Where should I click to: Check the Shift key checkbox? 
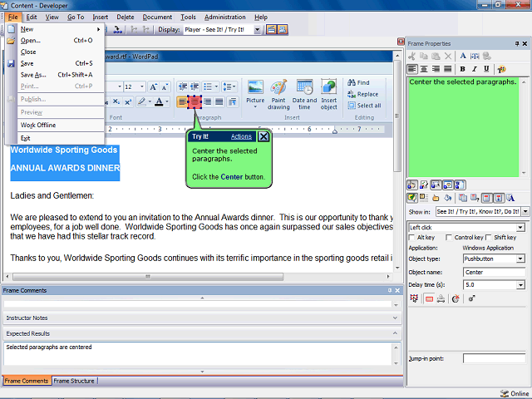pyautogui.click(x=488, y=237)
